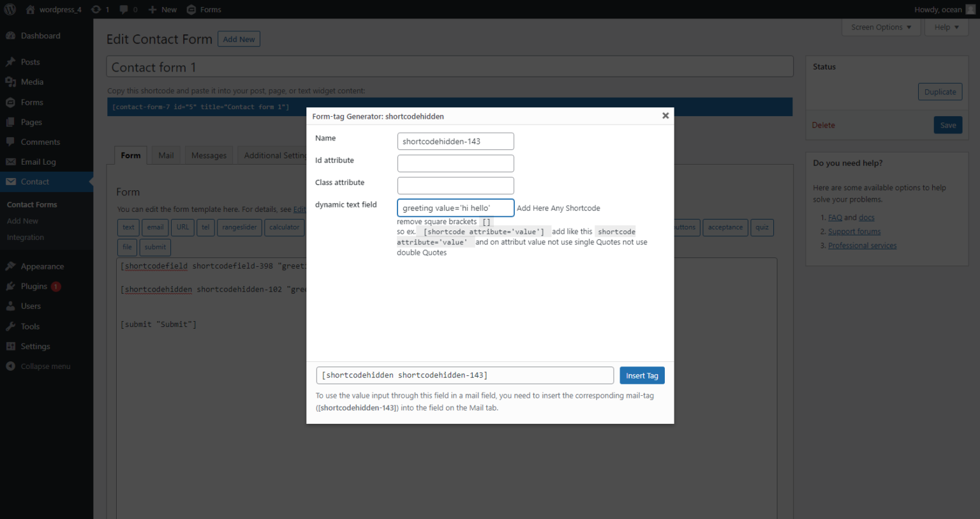Click the Id attribute input field
The width and height of the screenshot is (980, 519).
pos(455,163)
